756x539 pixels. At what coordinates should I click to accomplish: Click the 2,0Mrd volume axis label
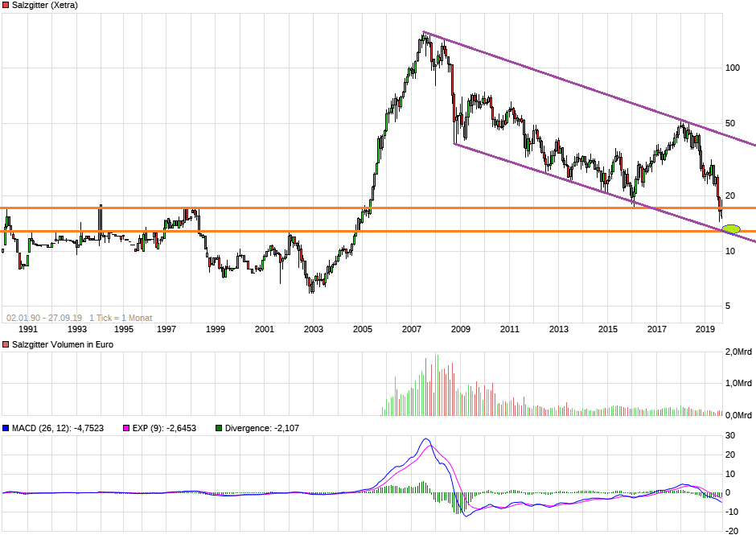click(739, 352)
